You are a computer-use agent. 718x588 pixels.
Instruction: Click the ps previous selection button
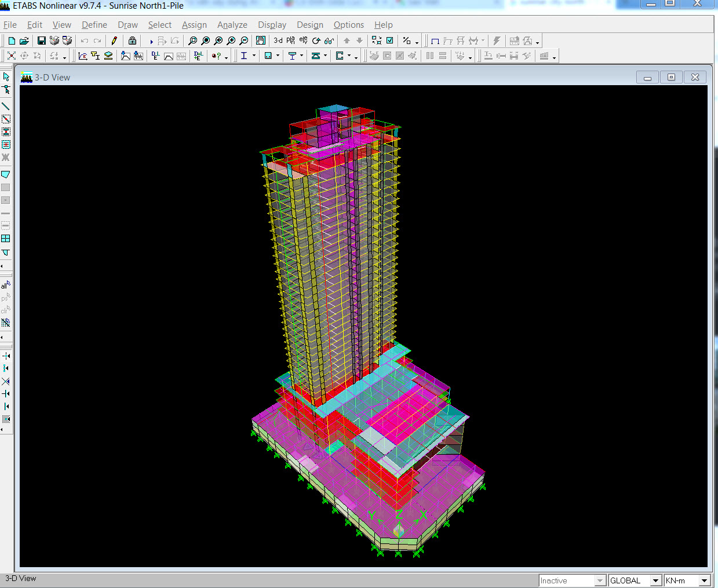[6, 297]
